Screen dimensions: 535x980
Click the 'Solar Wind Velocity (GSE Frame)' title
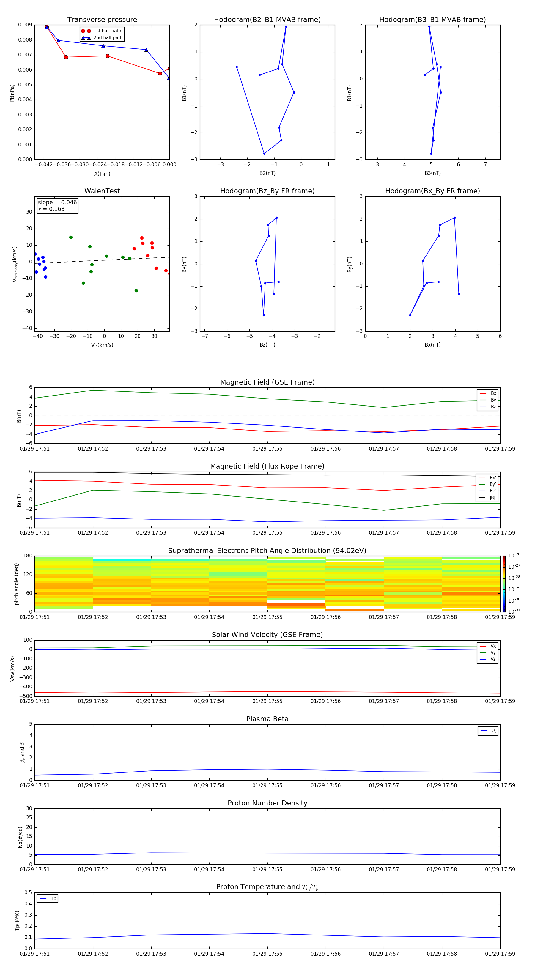click(x=267, y=635)
